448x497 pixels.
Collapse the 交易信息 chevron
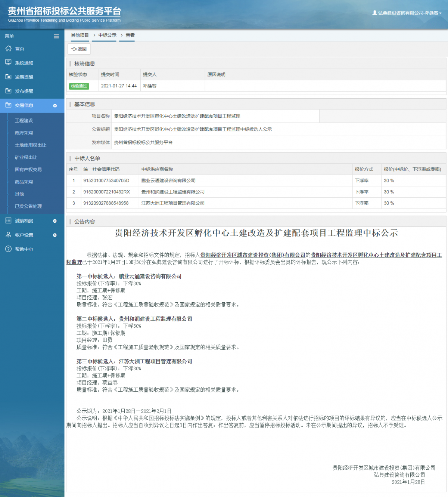[x=55, y=106]
